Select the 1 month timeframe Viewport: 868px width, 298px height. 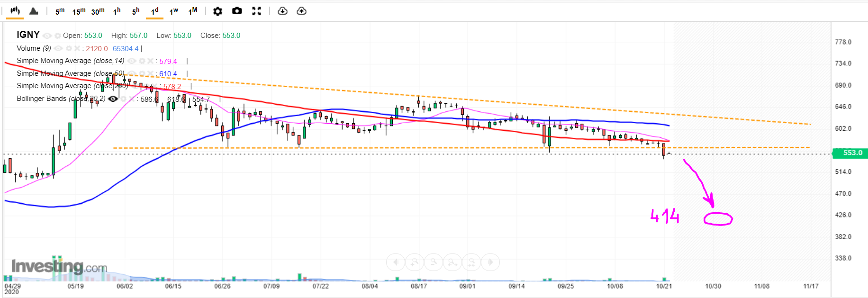193,11
